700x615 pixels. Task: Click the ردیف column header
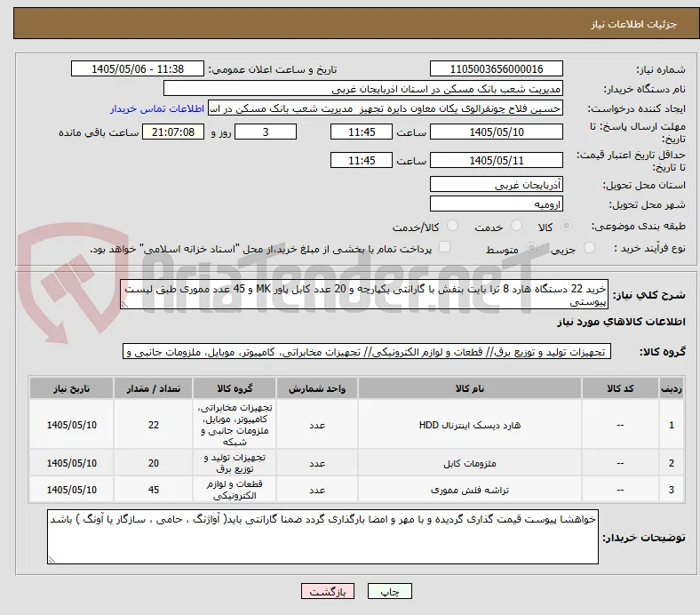(672, 388)
